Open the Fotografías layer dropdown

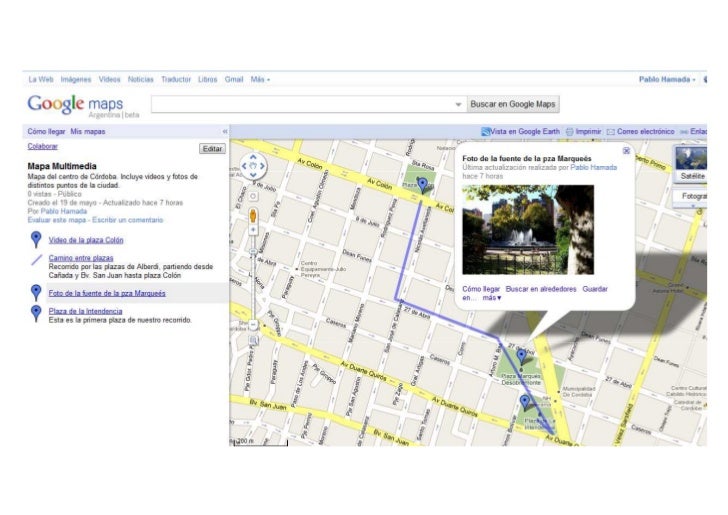tap(691, 197)
